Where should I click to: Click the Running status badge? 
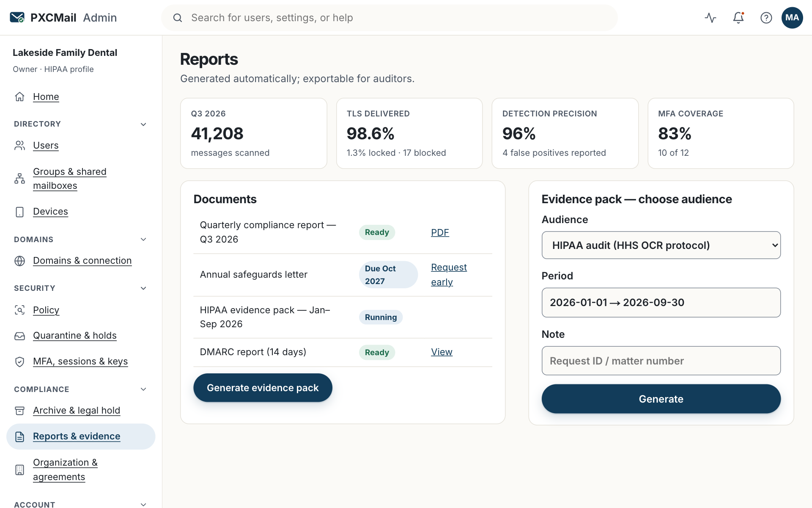point(381,317)
